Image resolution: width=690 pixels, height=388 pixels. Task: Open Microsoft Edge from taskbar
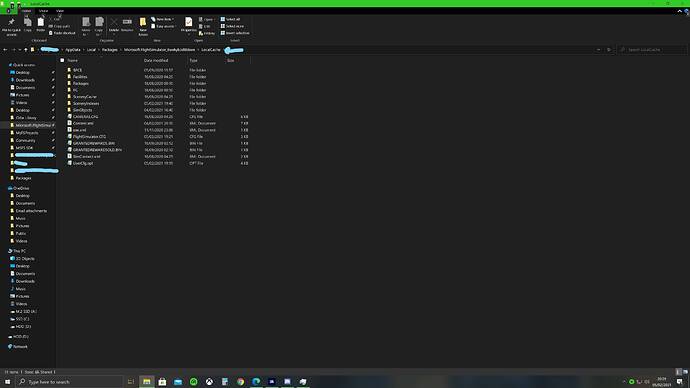coord(256,381)
